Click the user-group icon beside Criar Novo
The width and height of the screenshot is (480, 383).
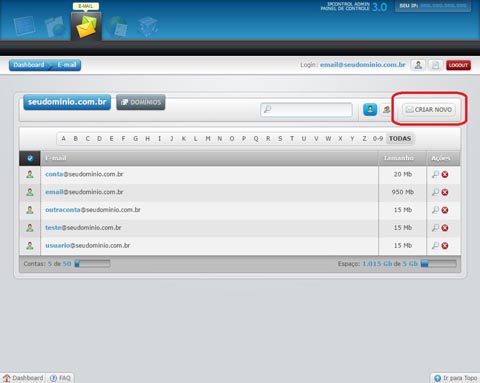click(x=386, y=109)
